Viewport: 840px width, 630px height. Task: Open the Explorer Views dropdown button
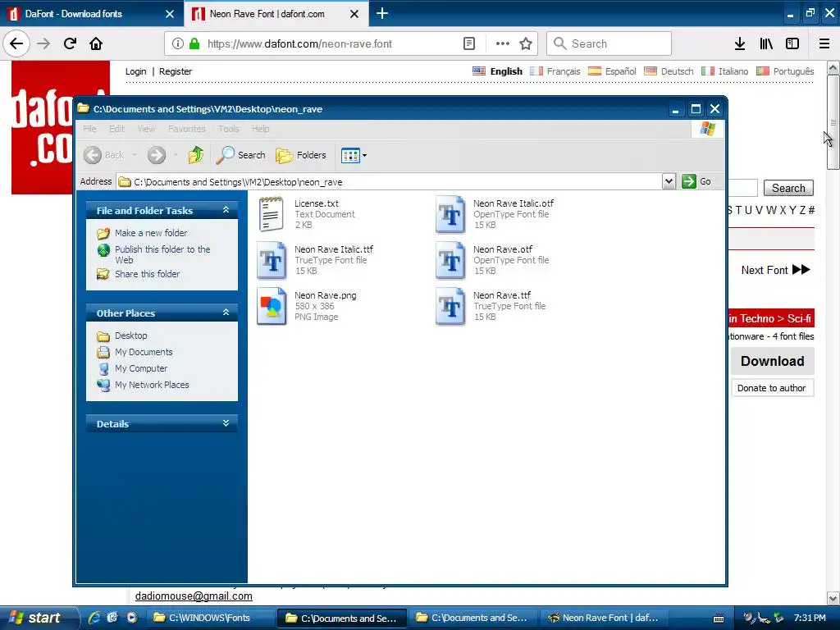354,155
